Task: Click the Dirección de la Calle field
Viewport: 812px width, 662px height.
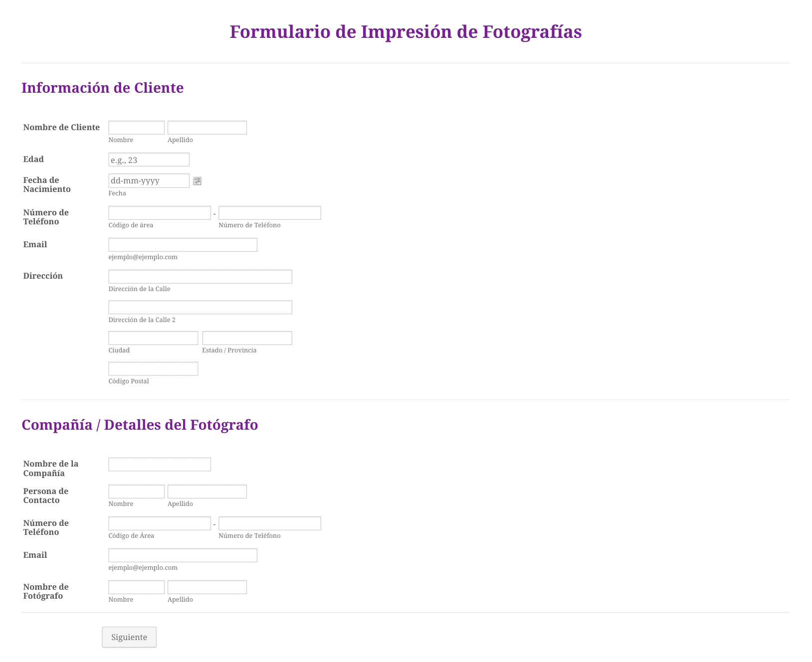Action: [x=201, y=277]
